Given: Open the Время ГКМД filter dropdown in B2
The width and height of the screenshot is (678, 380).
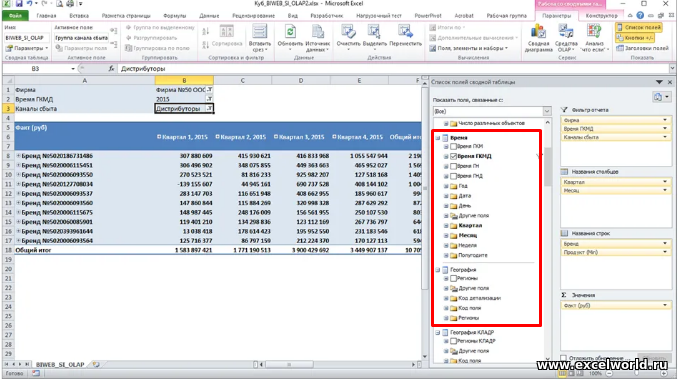Looking at the screenshot, I should click(x=209, y=99).
